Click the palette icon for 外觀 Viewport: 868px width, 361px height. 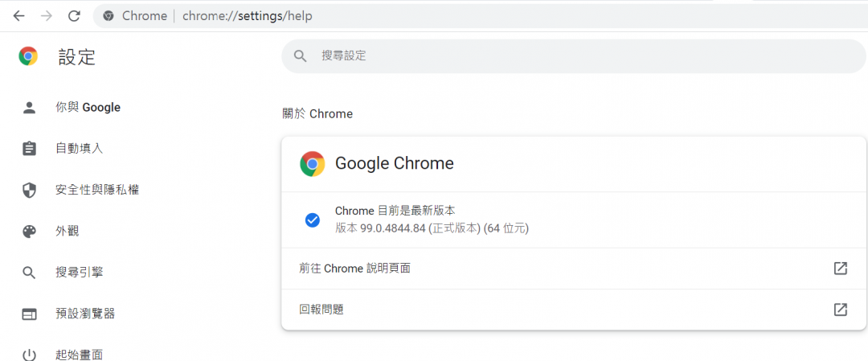point(30,232)
